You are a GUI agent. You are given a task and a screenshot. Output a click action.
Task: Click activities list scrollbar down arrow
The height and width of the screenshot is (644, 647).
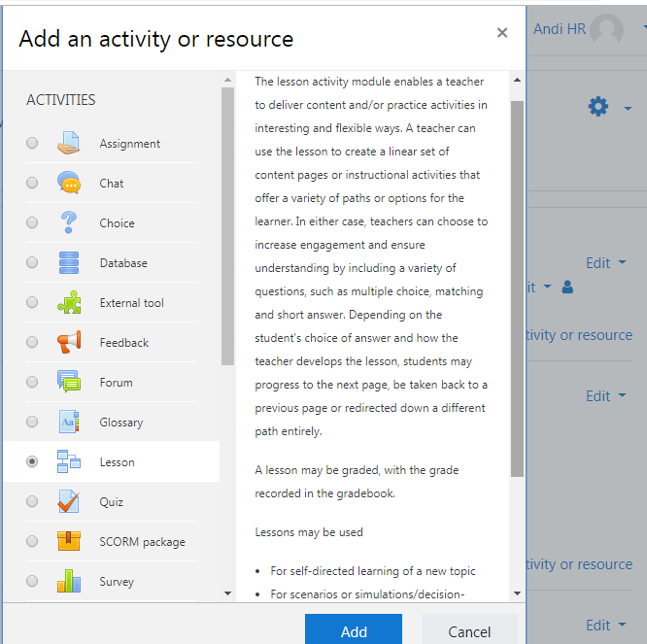pos(227,593)
